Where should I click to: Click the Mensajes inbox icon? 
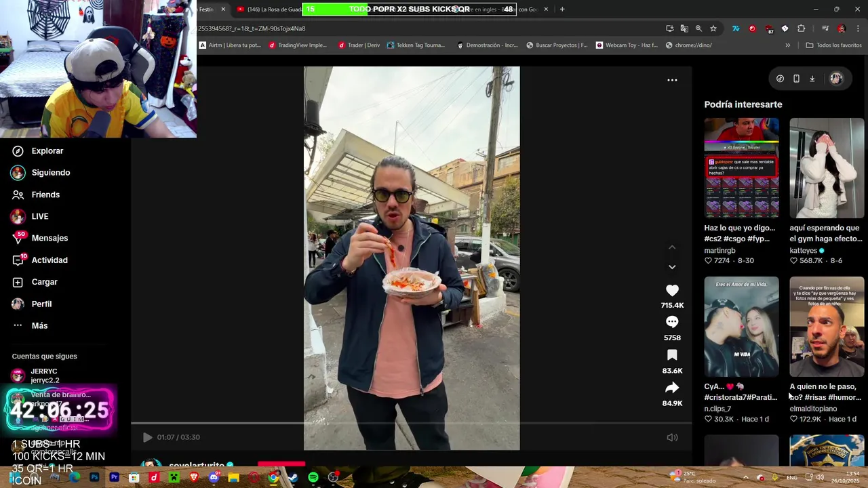pos(18,238)
